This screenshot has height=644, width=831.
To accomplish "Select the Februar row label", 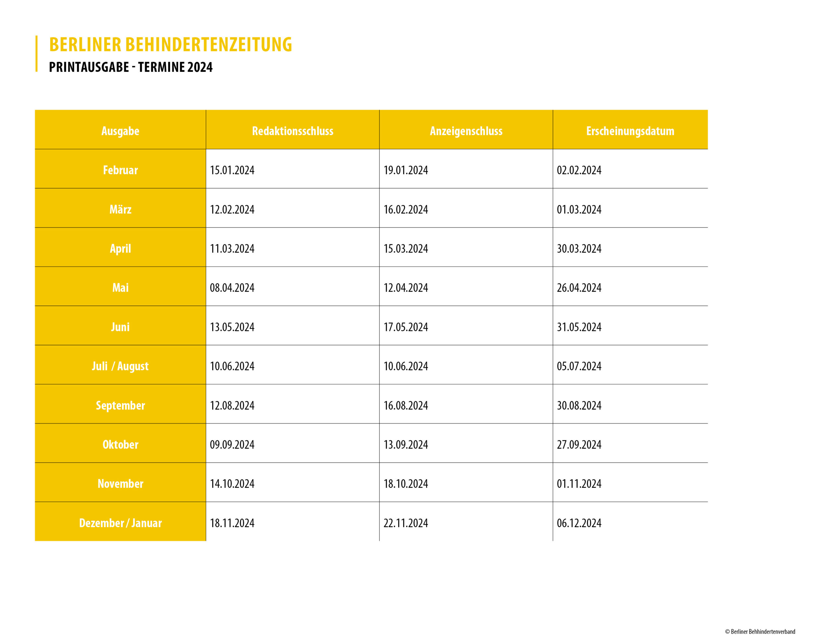I will tap(120, 170).
